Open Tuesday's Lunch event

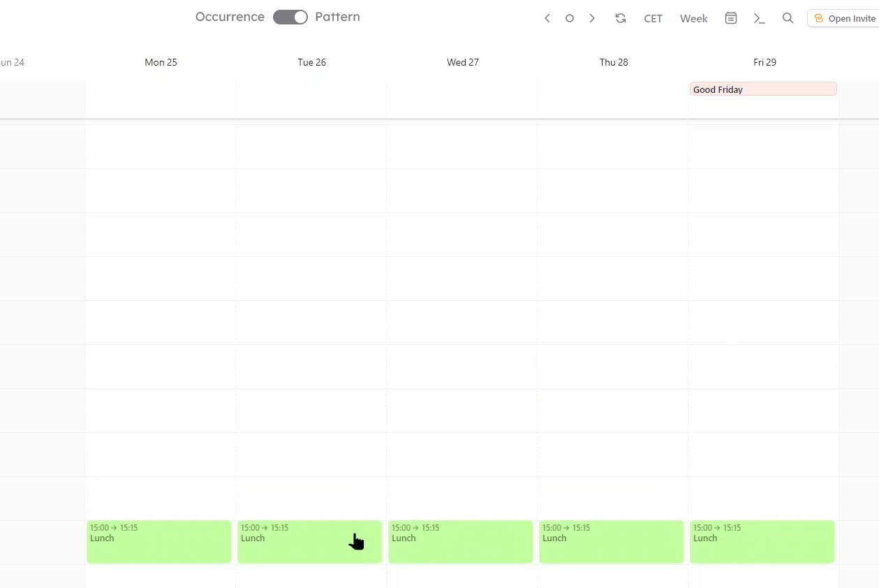coord(310,541)
